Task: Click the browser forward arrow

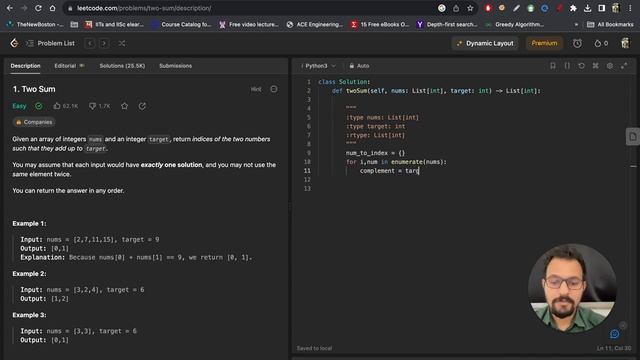Action: click(x=24, y=8)
